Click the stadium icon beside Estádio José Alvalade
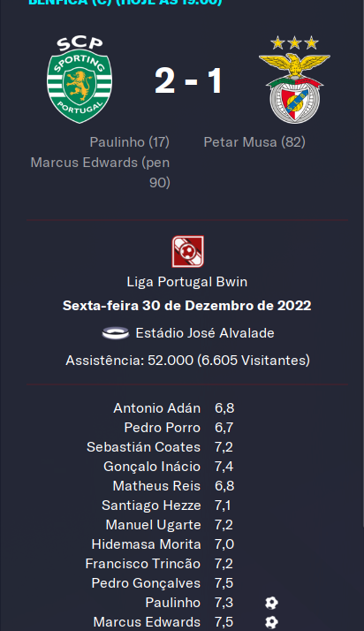 [x=116, y=333]
